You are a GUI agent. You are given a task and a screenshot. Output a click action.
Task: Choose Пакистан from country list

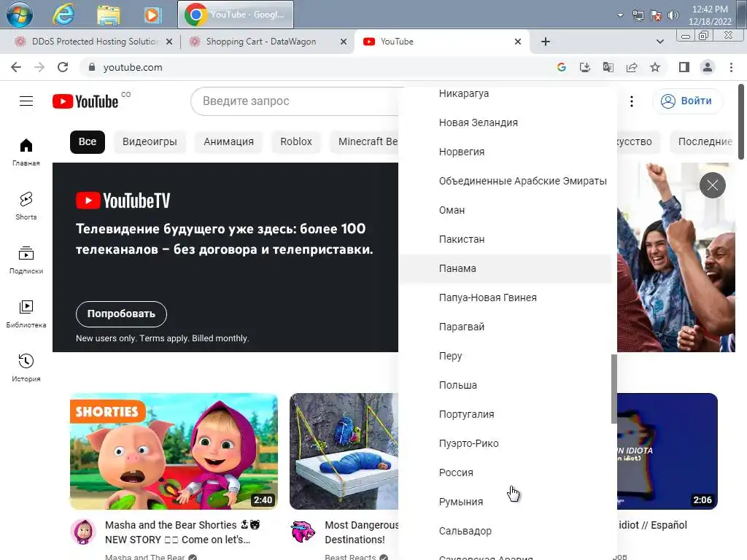pos(505,239)
